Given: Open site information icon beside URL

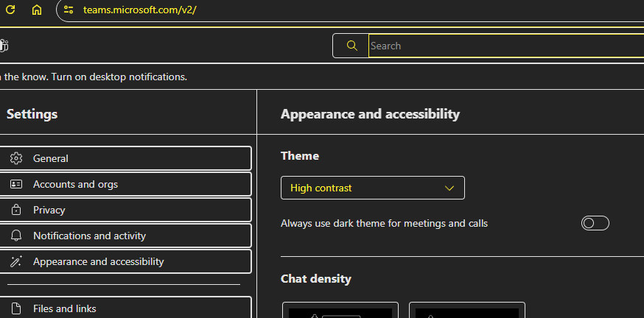Looking at the screenshot, I should point(69,10).
